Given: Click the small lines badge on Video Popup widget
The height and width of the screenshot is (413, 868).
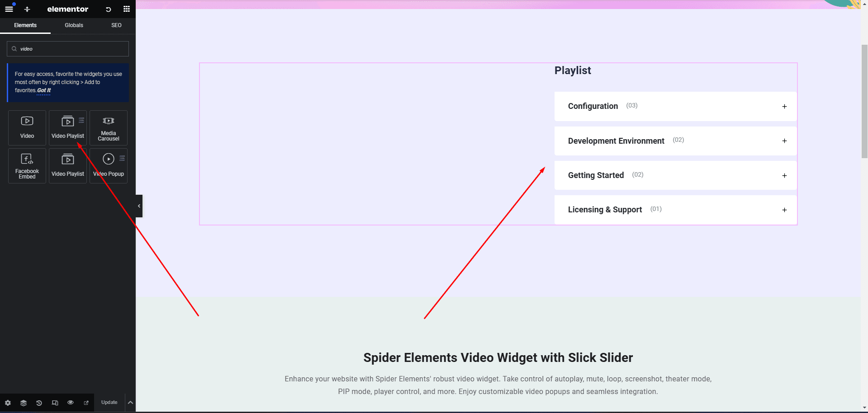Looking at the screenshot, I should click(122, 158).
